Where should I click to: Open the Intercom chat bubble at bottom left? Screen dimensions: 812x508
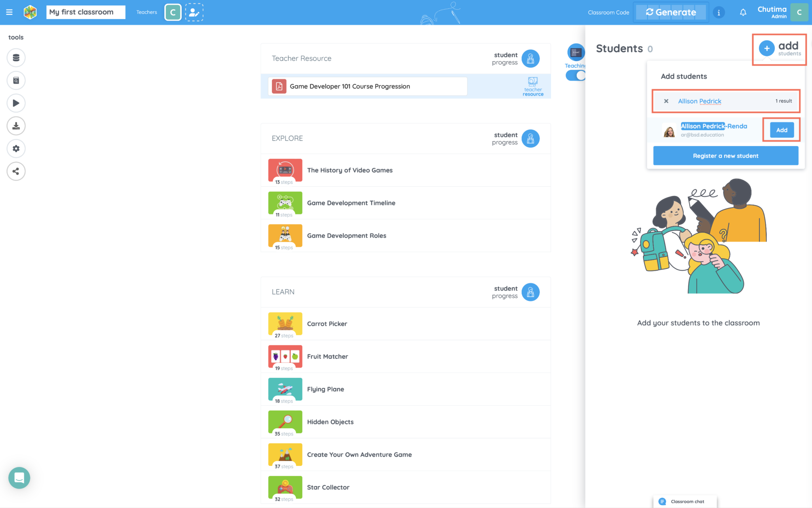tap(19, 477)
